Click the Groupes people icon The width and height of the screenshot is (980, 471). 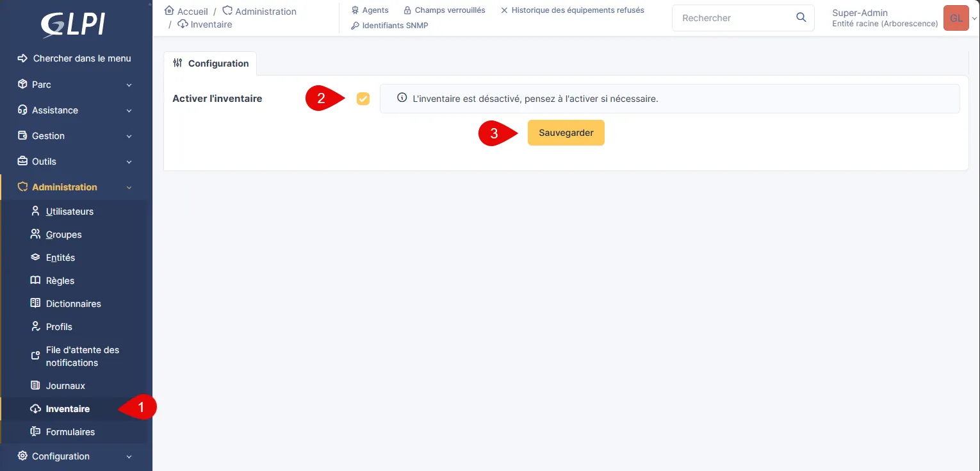[36, 235]
